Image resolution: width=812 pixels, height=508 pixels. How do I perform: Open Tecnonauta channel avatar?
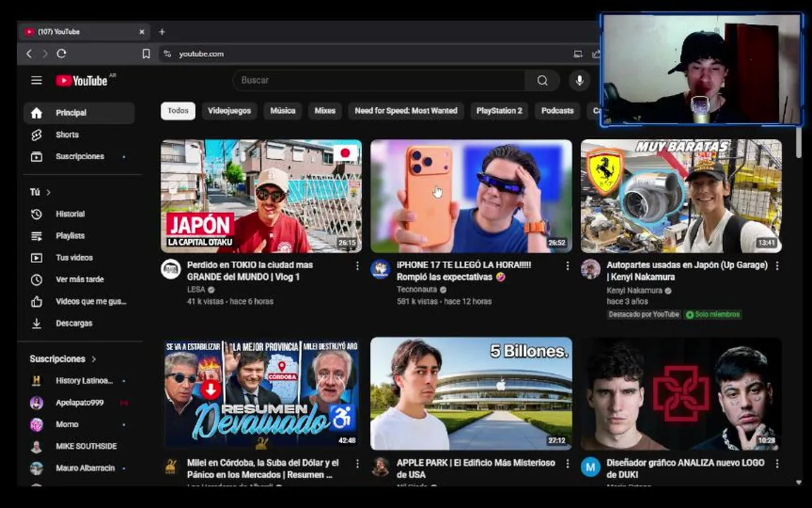tap(381, 269)
